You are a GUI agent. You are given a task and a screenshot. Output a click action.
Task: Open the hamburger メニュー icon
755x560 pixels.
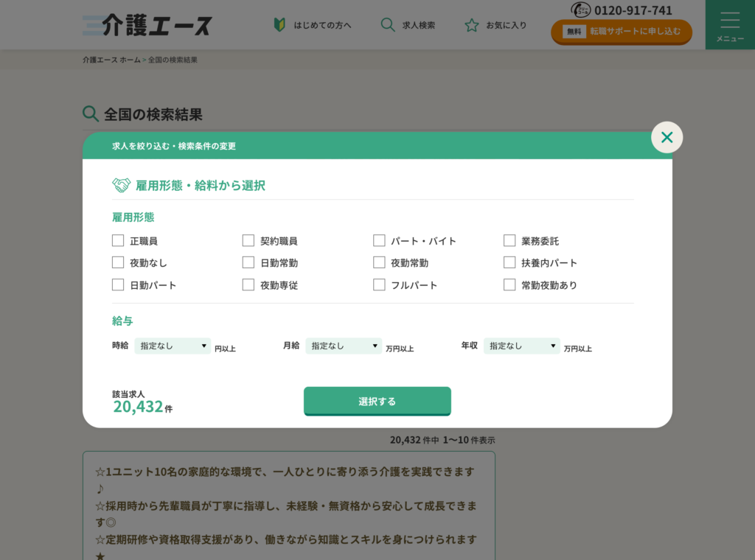(730, 25)
